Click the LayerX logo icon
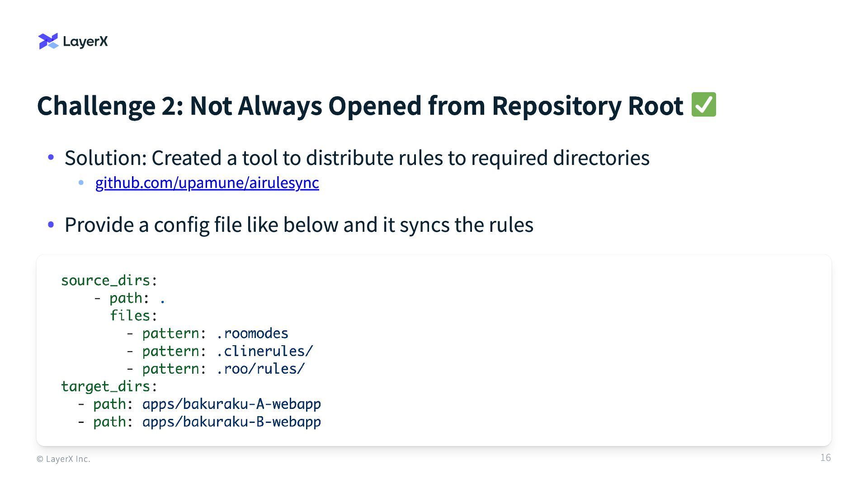The image size is (868, 488). tap(48, 41)
